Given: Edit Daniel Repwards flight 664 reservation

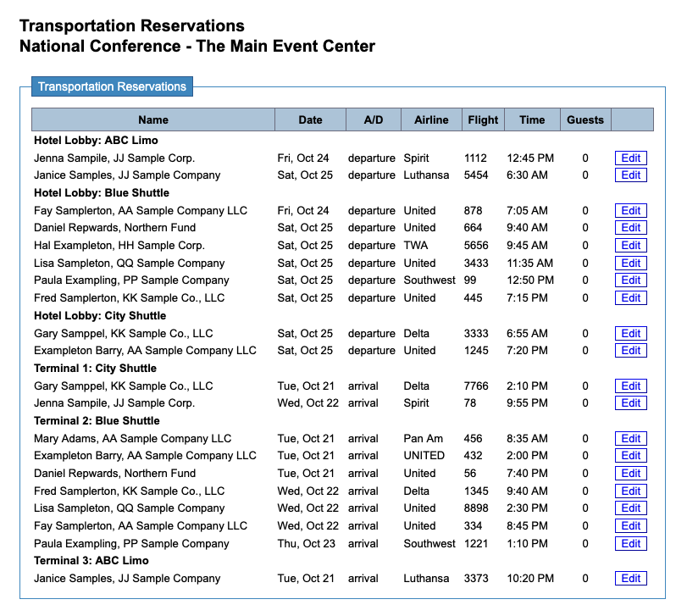Looking at the screenshot, I should point(630,228).
